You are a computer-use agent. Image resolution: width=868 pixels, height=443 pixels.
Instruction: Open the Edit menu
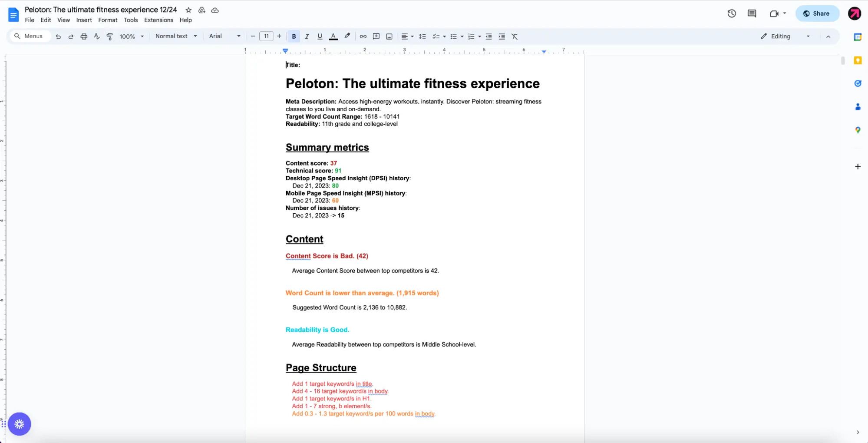[46, 20]
